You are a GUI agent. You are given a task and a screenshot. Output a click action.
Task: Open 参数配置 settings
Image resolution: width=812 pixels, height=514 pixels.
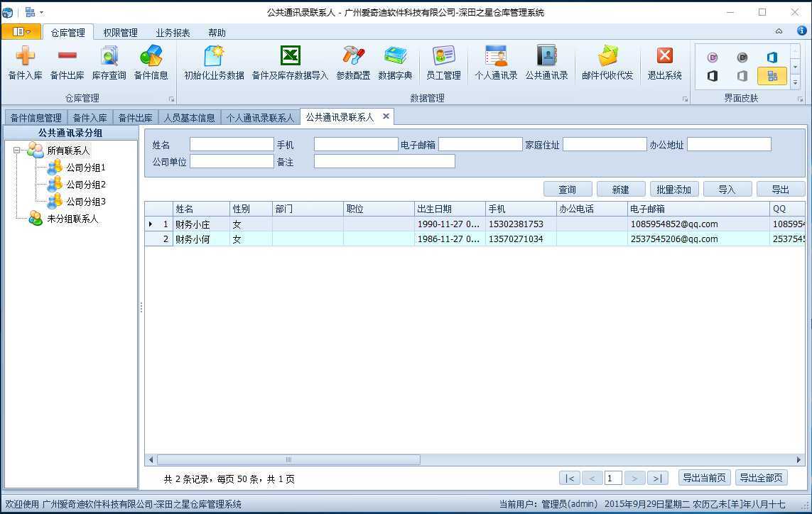(x=353, y=62)
